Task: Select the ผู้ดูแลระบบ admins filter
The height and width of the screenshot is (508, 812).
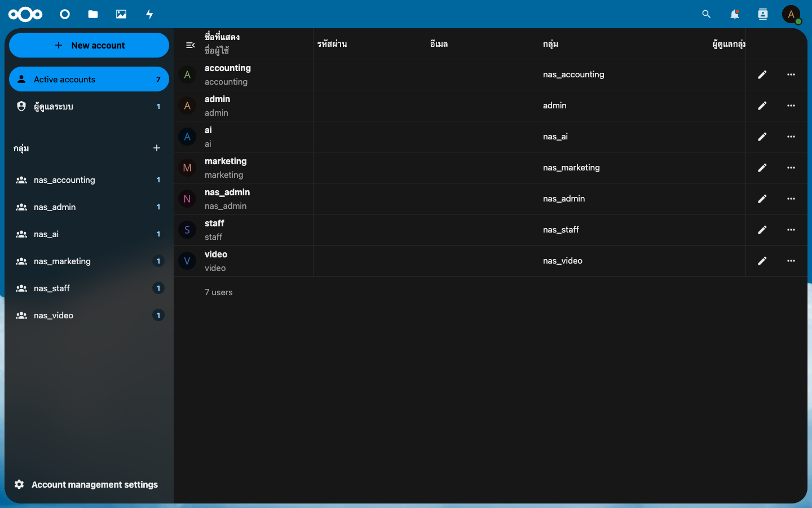Action: click(89, 106)
